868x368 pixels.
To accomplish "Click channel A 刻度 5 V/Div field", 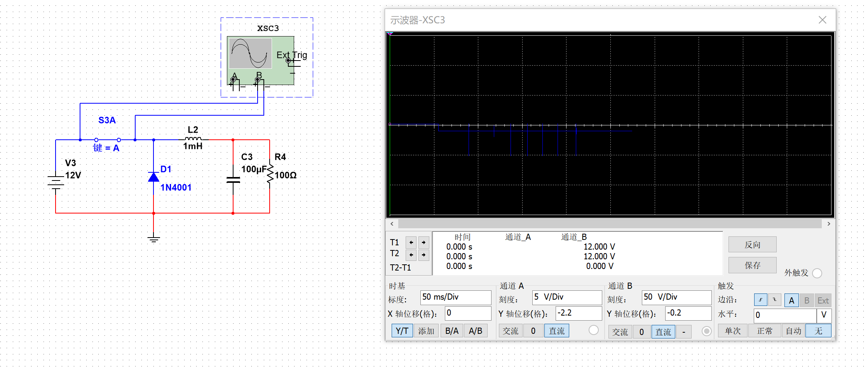I will [x=567, y=297].
